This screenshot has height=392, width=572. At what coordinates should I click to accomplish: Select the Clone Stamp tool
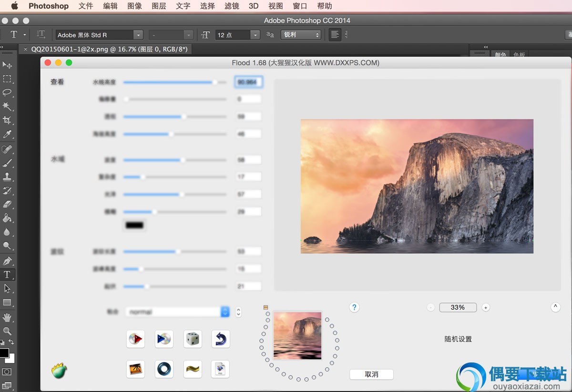[x=7, y=177]
